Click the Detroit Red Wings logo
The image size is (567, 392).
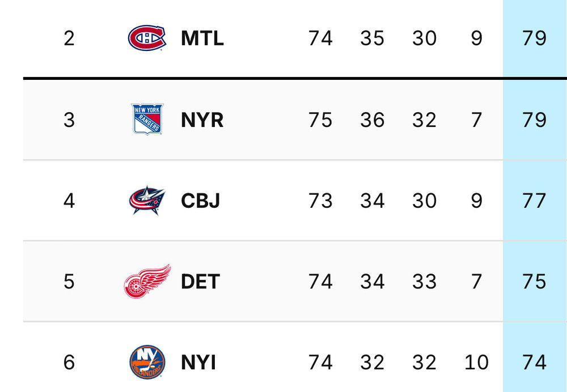point(147,282)
